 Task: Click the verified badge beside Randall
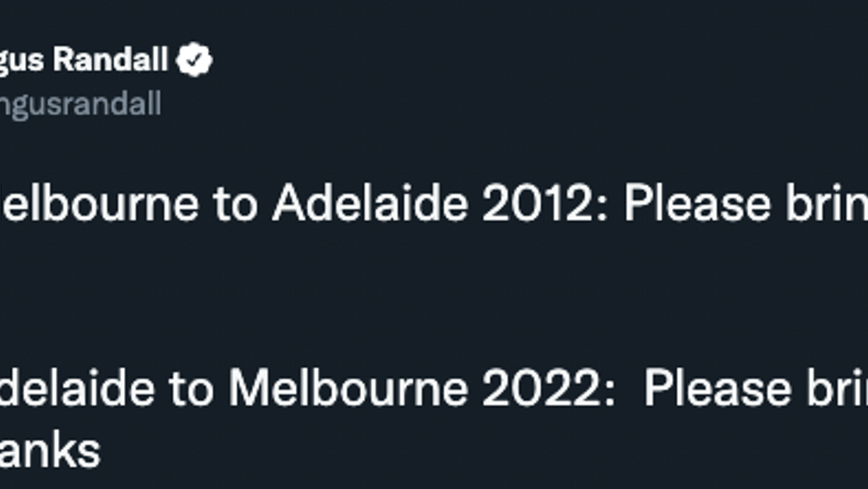coord(194,60)
